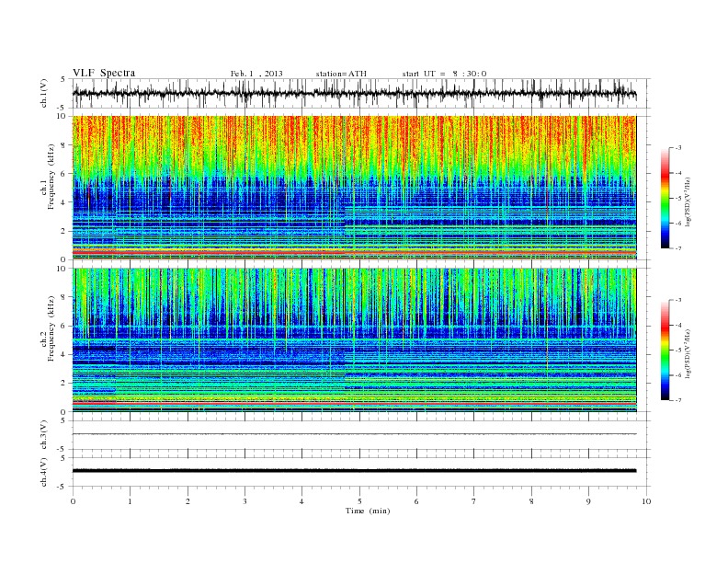This screenshot has height=563, width=728.
Task: Click the ch.1 voltage waveform trace
Action: tap(354, 93)
